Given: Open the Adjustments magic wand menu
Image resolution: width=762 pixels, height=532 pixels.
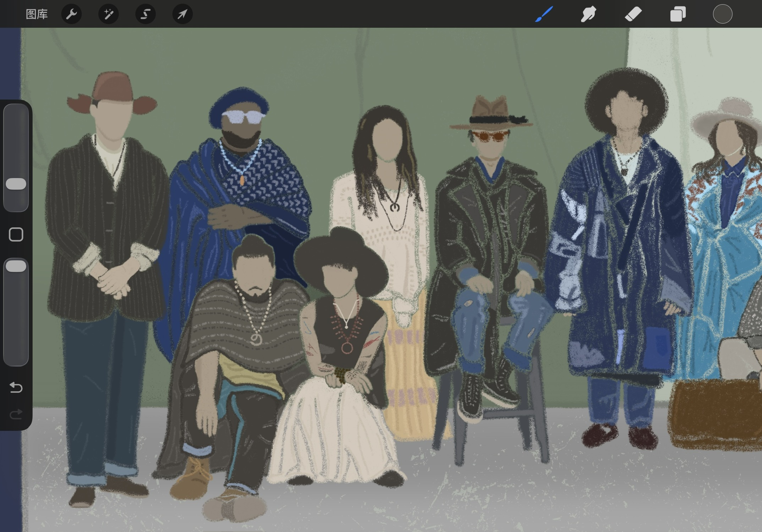Looking at the screenshot, I should pos(108,14).
